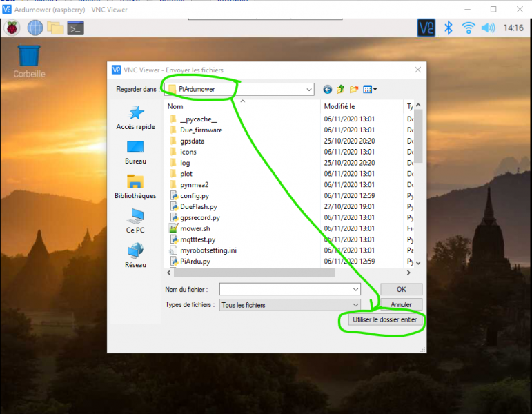
Task: Expand the Types de fichiers dropdown
Action: 355,305
